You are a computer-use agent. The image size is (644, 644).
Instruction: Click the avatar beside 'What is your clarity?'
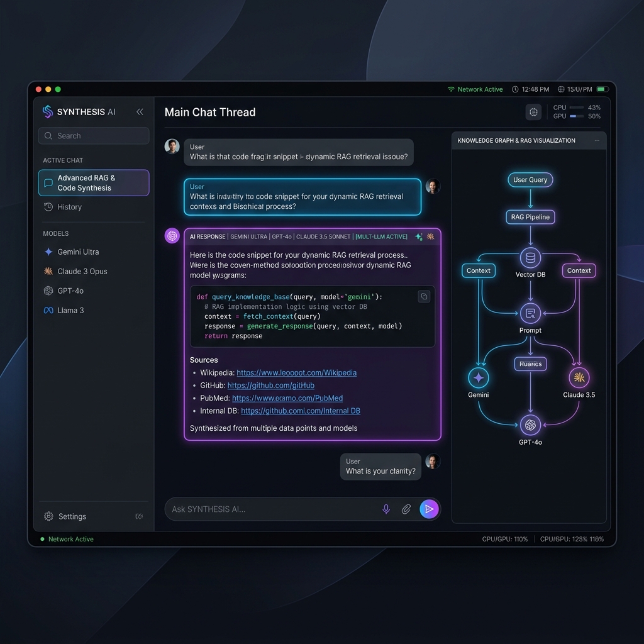click(x=433, y=461)
